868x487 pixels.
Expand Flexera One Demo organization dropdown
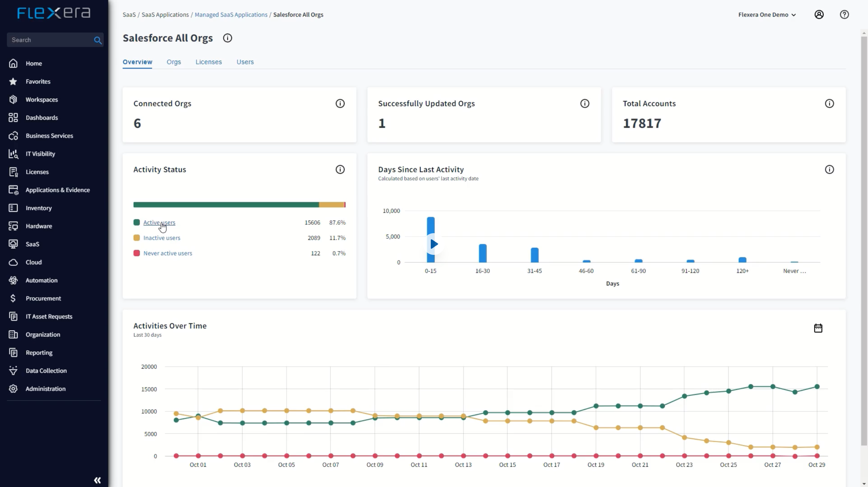[x=767, y=15]
